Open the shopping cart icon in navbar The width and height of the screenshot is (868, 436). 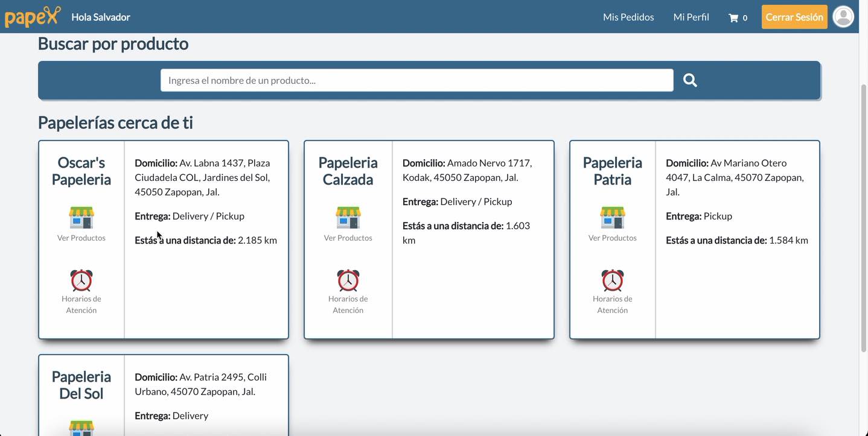(x=733, y=17)
